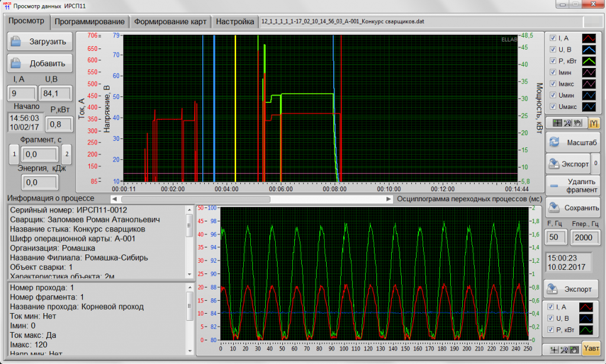The width and height of the screenshot is (606, 364).
Task: Select the hand pan tool for the oscillogram
Action: click(574, 349)
